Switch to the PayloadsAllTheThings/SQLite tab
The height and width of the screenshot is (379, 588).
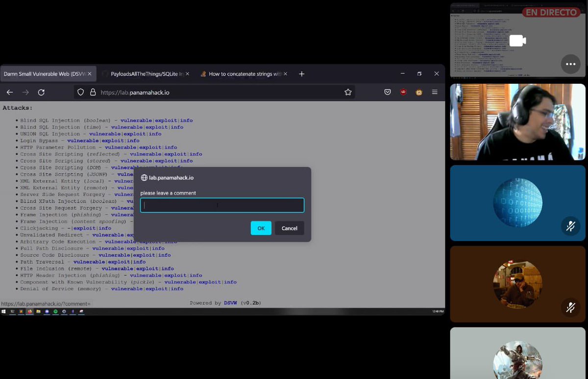pos(147,74)
